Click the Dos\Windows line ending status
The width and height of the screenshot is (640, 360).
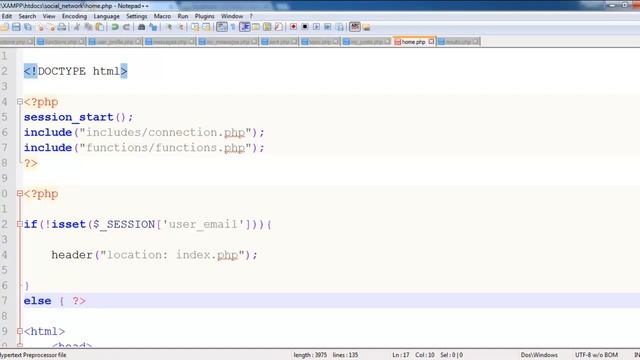539,355
